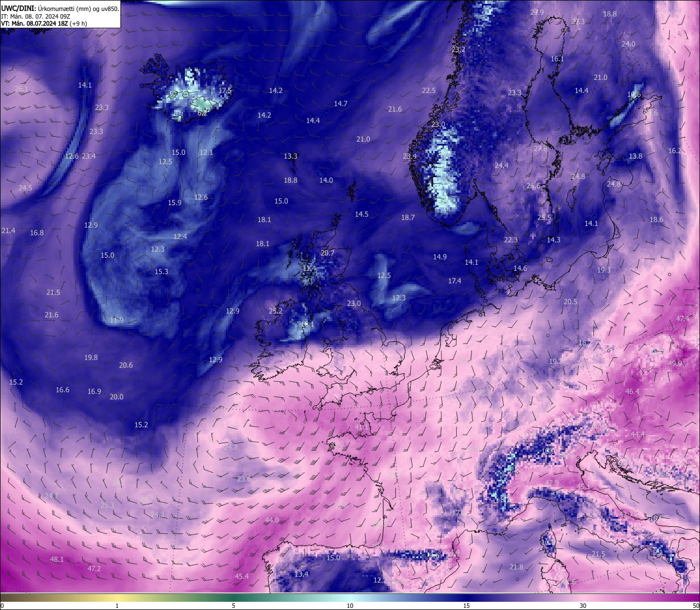The height and width of the screenshot is (610, 700).
Task: Click the 13.3 value on the map
Action: [290, 156]
